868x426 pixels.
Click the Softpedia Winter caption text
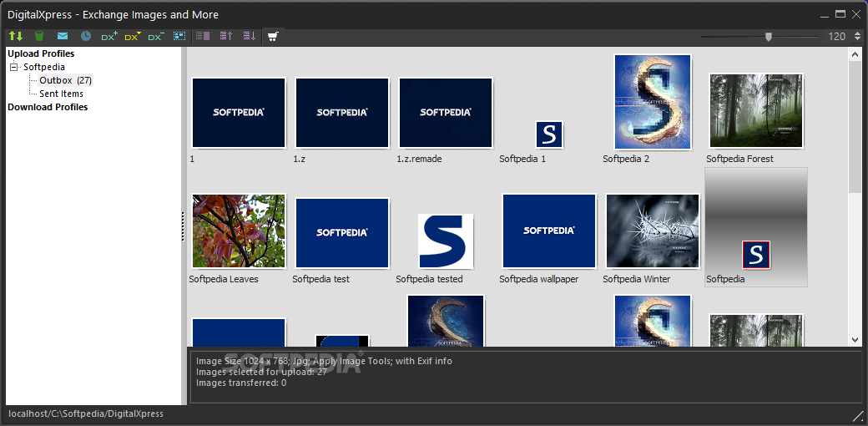(637, 279)
